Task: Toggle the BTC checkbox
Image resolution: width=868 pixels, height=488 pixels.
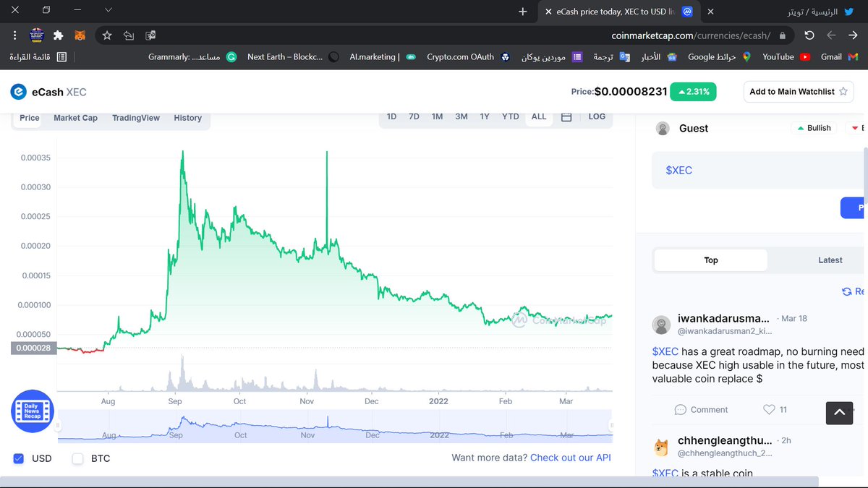Action: click(x=77, y=458)
